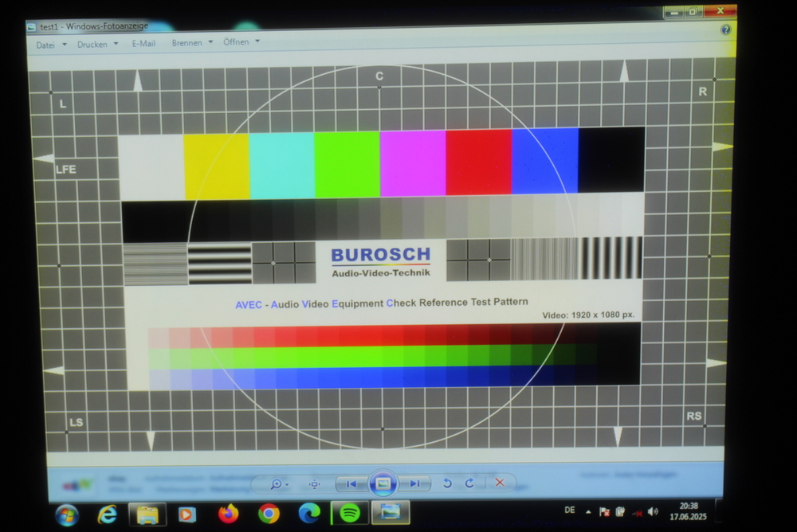Go to the previous photo

tap(351, 483)
